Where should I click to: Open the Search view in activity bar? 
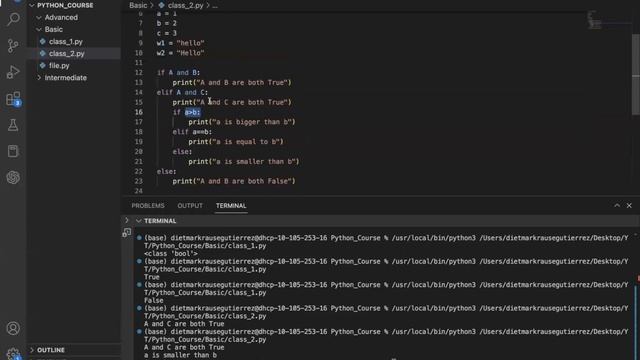point(13,19)
